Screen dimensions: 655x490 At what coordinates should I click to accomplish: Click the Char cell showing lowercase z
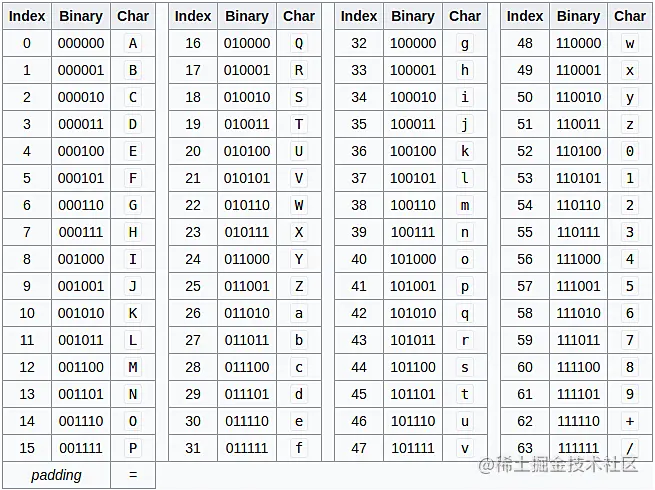click(x=630, y=124)
